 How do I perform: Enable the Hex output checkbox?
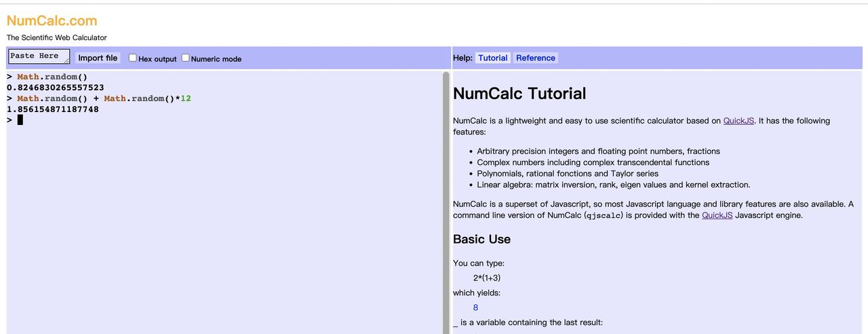[x=133, y=58]
